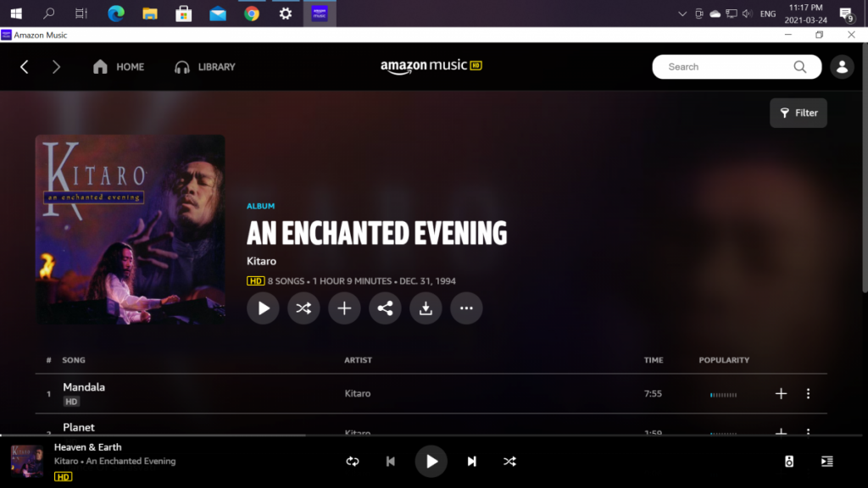Viewport: 868px width, 488px height.
Task: Toggle shuffle in the player bar
Action: pos(509,462)
